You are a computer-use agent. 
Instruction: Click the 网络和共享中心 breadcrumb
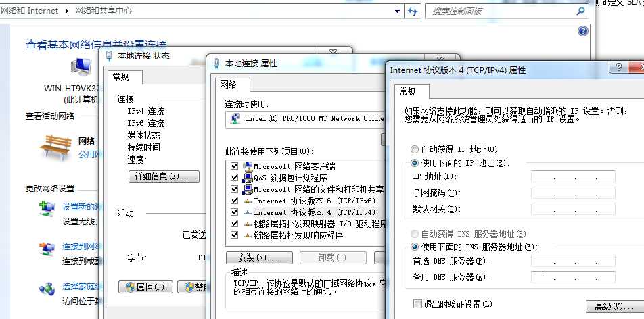pyautogui.click(x=103, y=11)
